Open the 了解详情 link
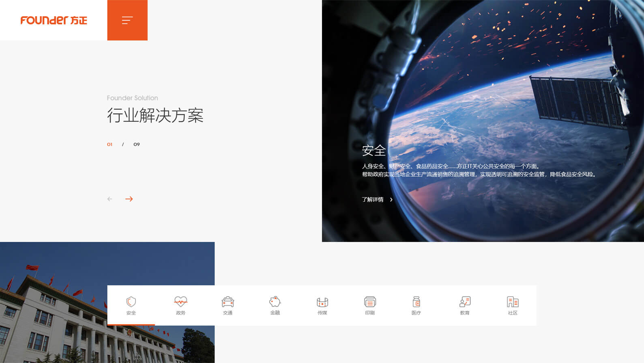The height and width of the screenshot is (363, 644). tap(373, 199)
